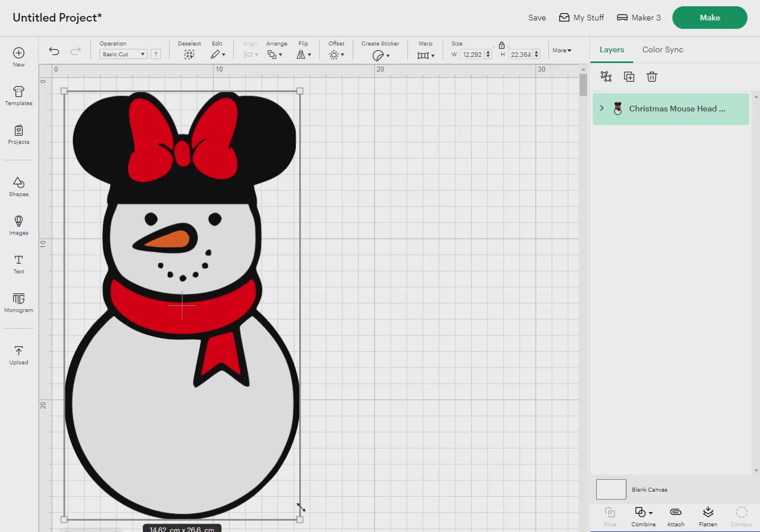Click the Deselect icon
The height and width of the screenshot is (532, 760).
click(189, 55)
